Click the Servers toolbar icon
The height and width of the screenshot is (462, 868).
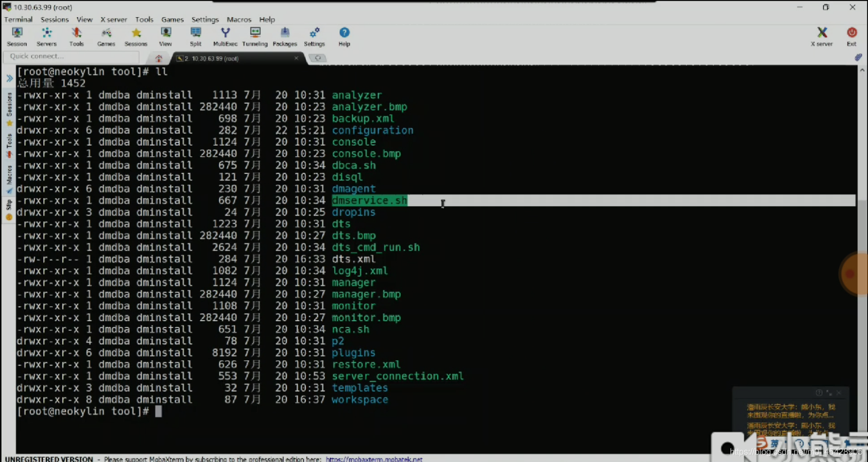click(x=47, y=37)
